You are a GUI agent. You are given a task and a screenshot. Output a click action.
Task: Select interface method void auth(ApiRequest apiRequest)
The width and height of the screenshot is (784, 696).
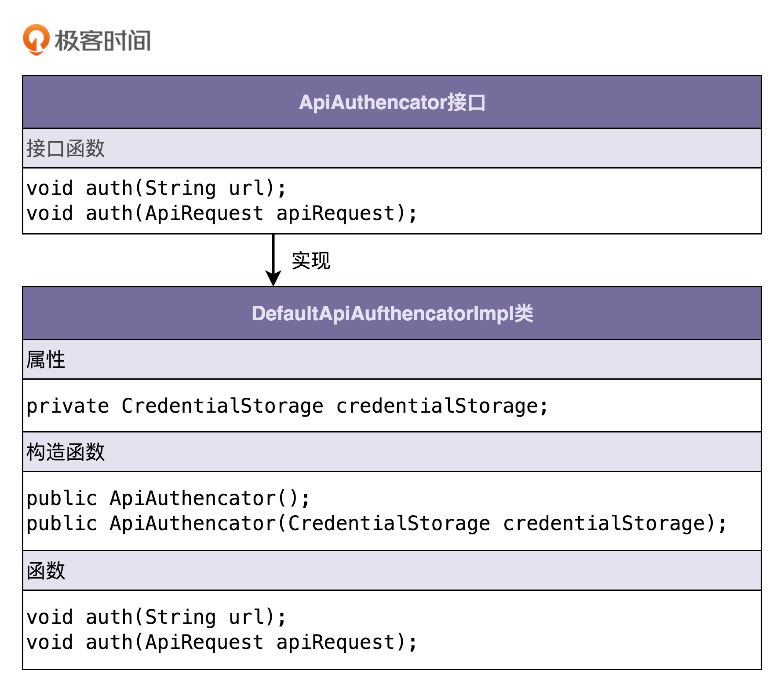point(221,213)
